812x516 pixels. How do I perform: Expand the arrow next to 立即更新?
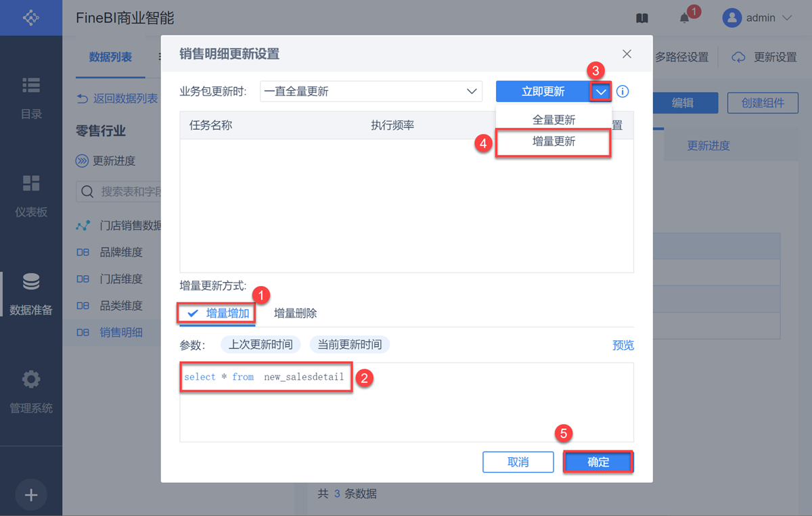click(601, 91)
